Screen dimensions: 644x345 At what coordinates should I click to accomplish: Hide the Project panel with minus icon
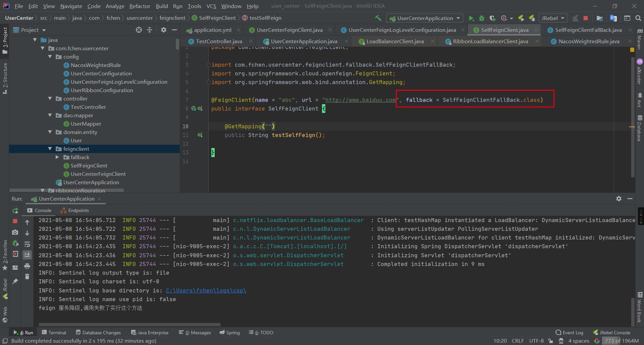pos(174,30)
